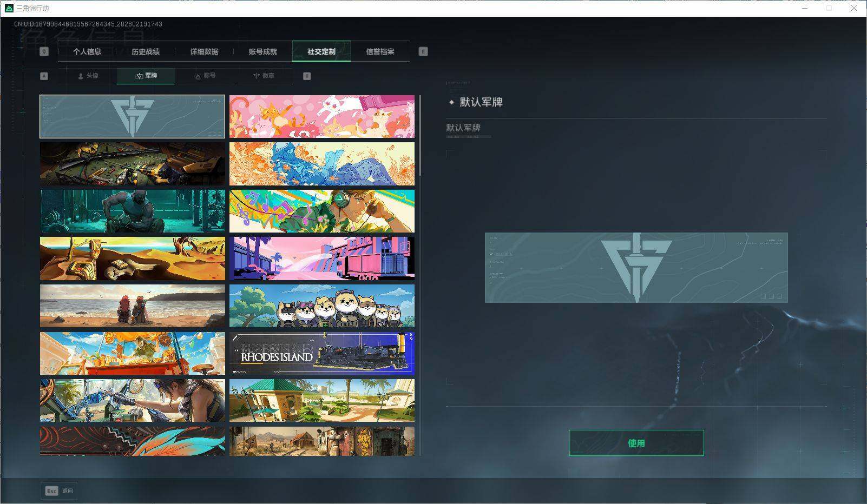
Task: Maximize the 三角洲行动 window
Action: (x=829, y=8)
